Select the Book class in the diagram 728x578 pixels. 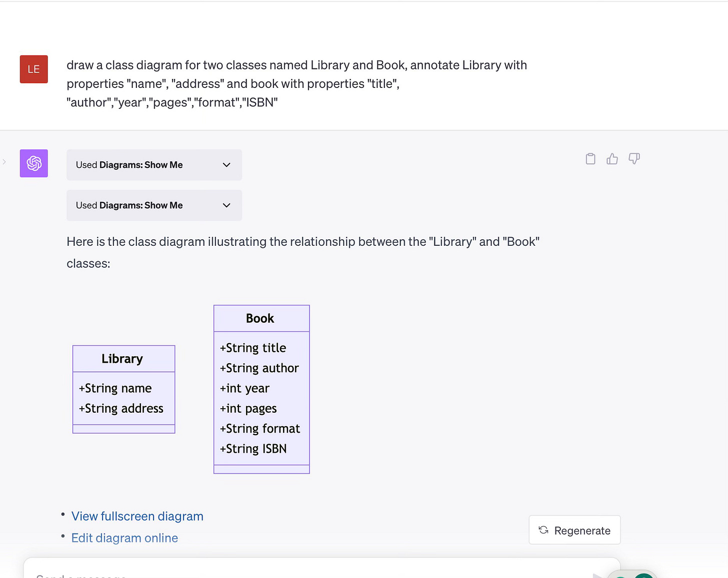coord(261,318)
